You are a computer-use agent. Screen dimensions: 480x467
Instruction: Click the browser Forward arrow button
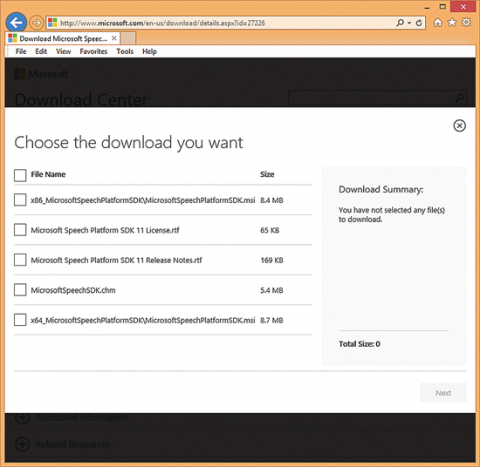point(36,23)
